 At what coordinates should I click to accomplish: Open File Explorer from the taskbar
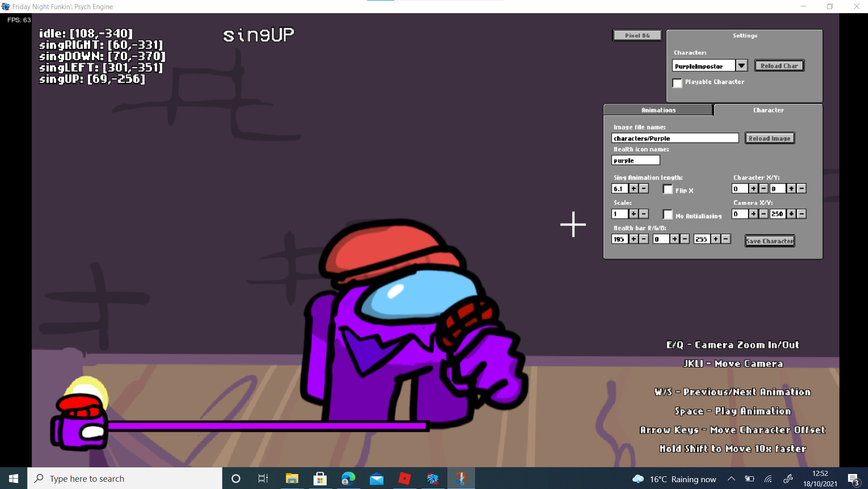pos(292,478)
